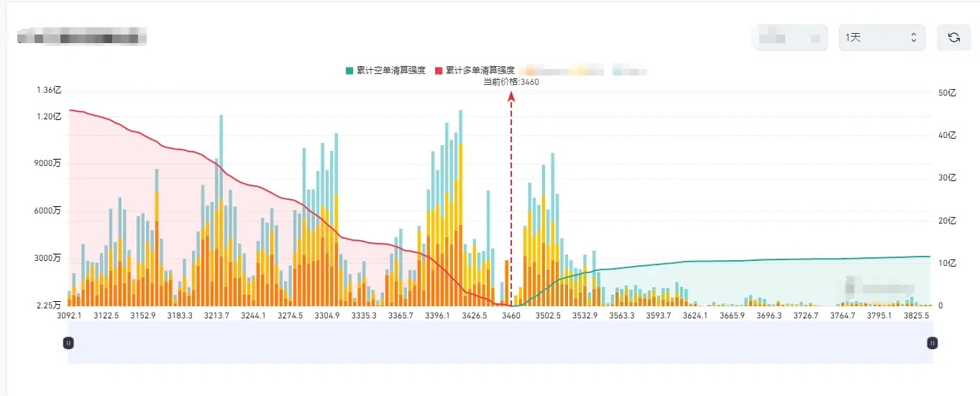Click the 3213.7 price axis label
The height and width of the screenshot is (396, 980).
point(216,316)
